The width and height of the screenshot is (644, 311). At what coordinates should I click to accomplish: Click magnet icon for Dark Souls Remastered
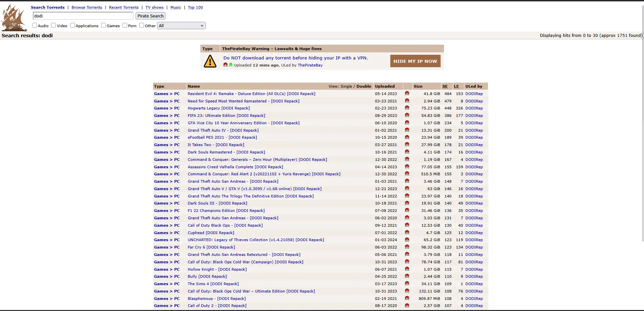tap(407, 152)
